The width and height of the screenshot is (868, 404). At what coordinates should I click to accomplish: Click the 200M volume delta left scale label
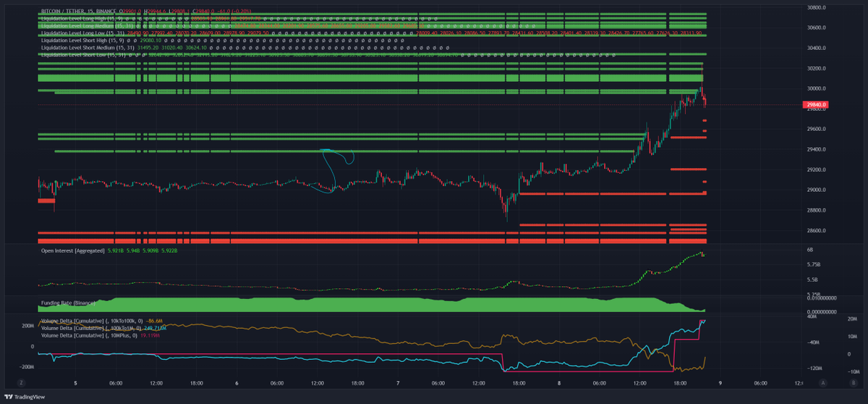(27, 326)
